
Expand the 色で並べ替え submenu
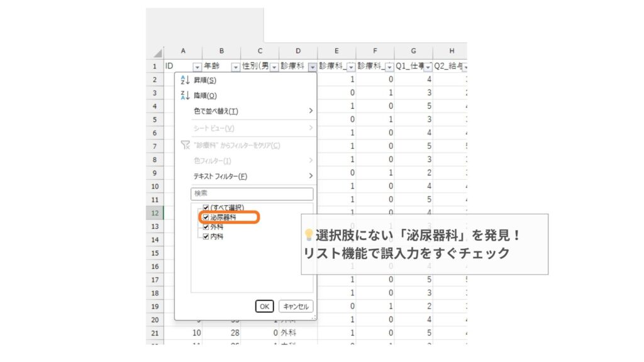click(252, 111)
